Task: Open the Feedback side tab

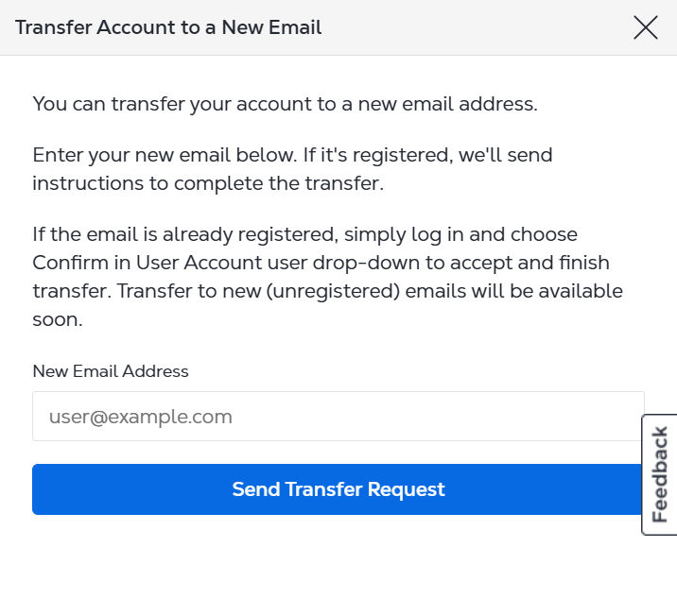Action: (x=660, y=474)
